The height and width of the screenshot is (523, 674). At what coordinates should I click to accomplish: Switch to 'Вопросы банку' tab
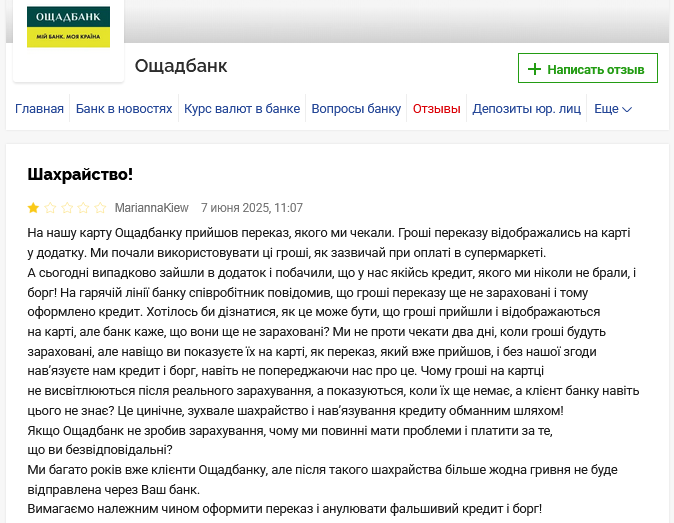click(x=356, y=109)
